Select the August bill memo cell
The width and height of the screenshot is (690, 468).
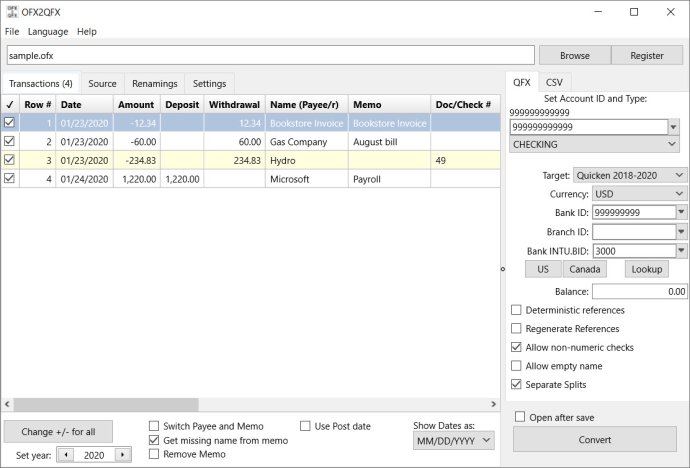point(389,142)
